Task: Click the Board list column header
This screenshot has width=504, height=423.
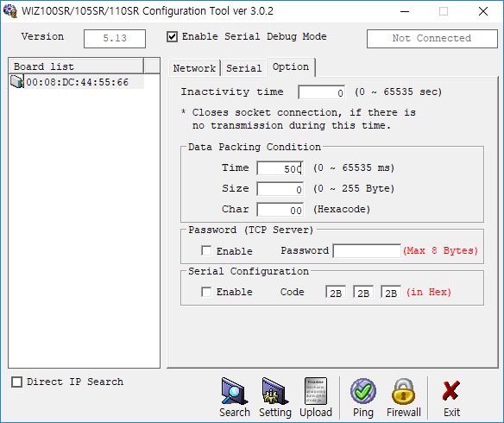Action: [x=76, y=66]
